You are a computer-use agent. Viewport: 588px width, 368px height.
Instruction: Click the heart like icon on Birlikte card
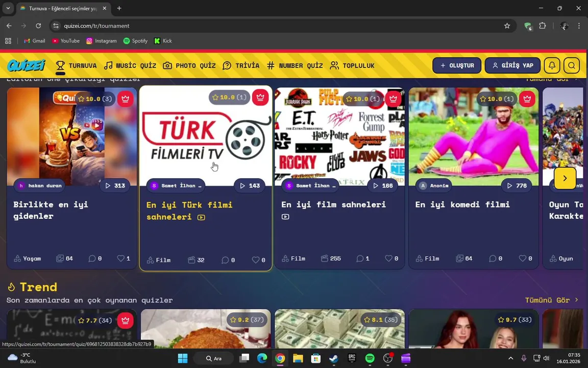[x=120, y=258]
